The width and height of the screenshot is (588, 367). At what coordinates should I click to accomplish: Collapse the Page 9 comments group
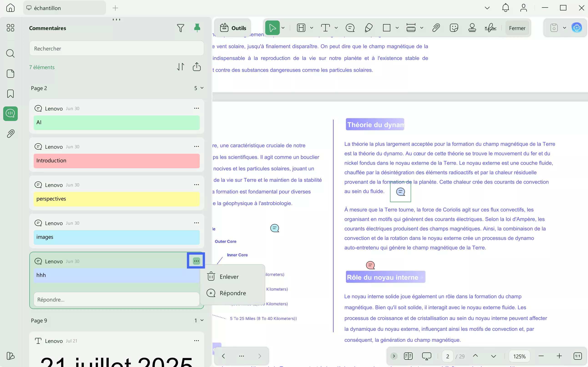click(202, 320)
